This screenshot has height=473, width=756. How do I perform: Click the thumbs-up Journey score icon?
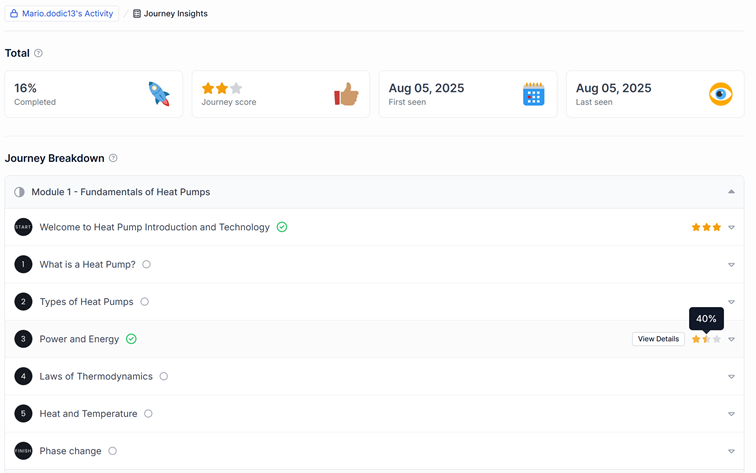(x=346, y=94)
